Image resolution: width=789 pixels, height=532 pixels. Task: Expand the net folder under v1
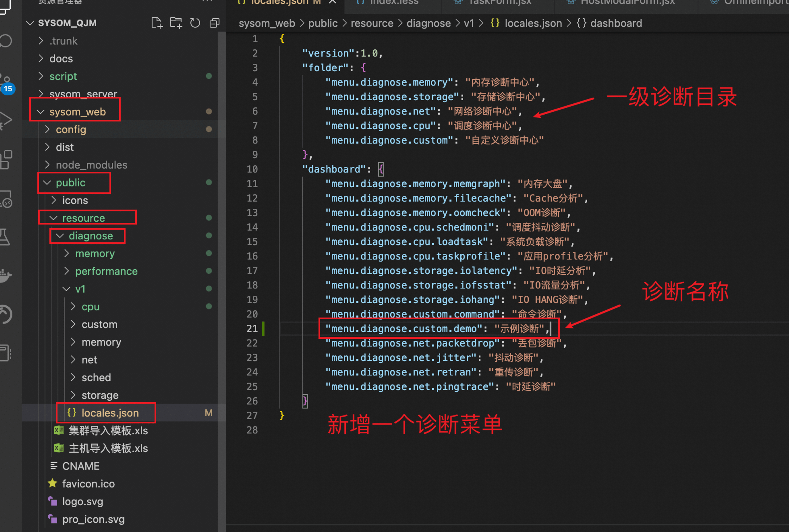73,360
